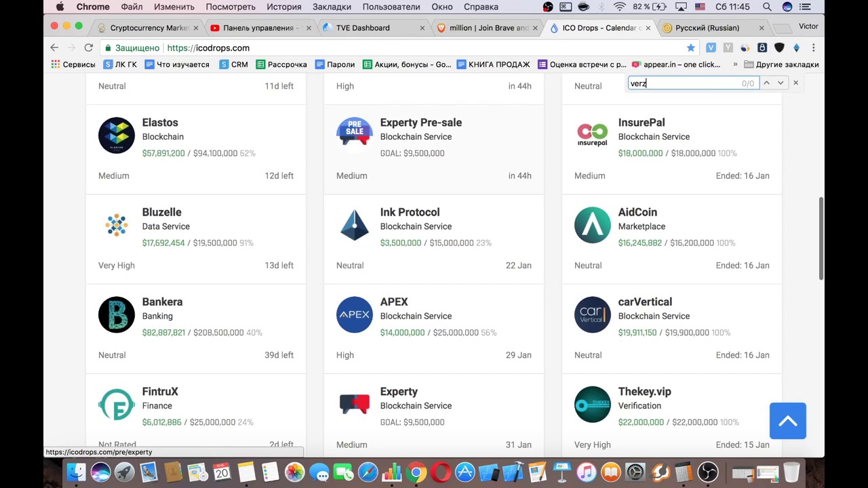This screenshot has height=488, width=868.
Task: Open the AidCoin ICO link
Action: click(637, 212)
